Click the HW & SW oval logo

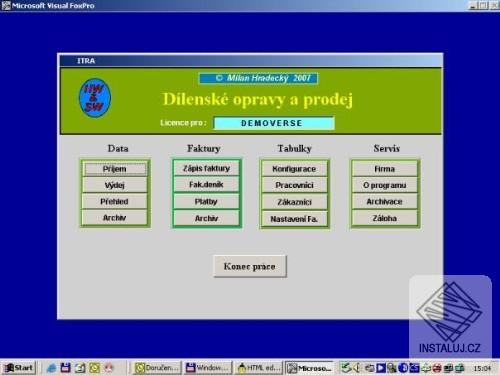(95, 98)
